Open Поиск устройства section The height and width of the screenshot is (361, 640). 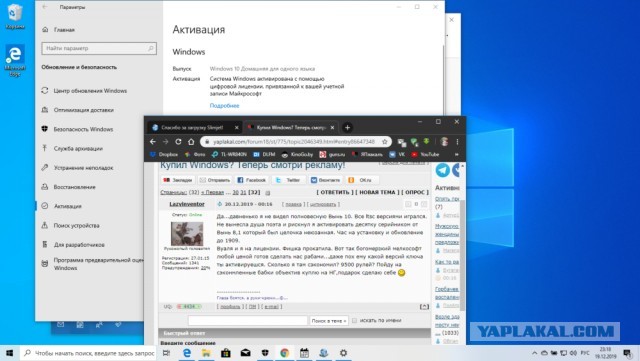click(x=71, y=225)
